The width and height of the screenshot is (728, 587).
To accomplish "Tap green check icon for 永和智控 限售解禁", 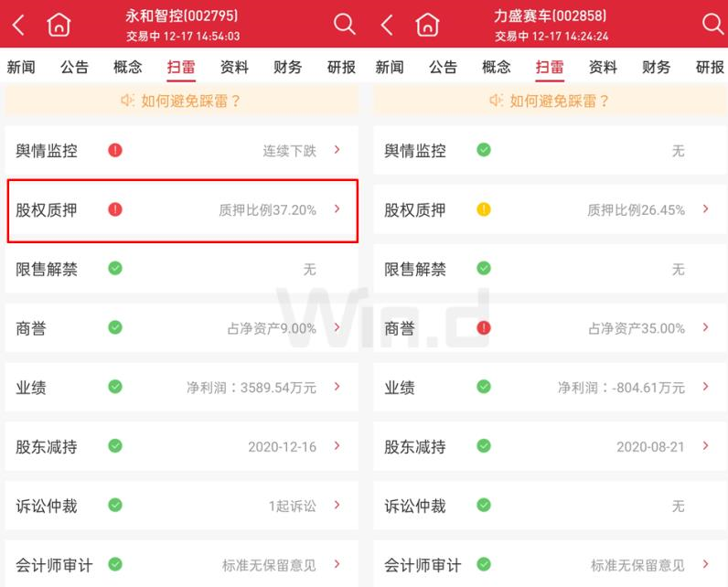I will (x=115, y=268).
